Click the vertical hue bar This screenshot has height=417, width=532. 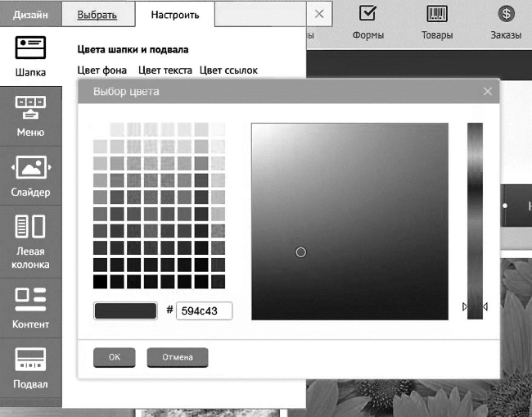pos(475,221)
